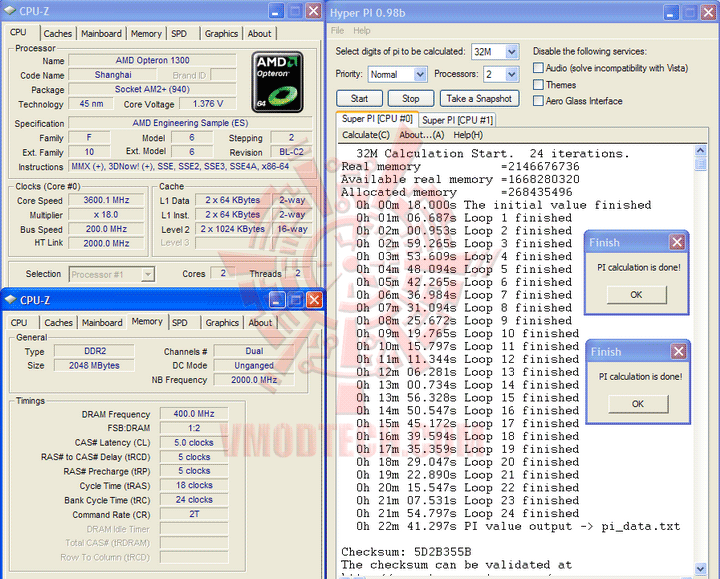Click Take a Snapshot button
Screen dimensions: 720x579
479,98
